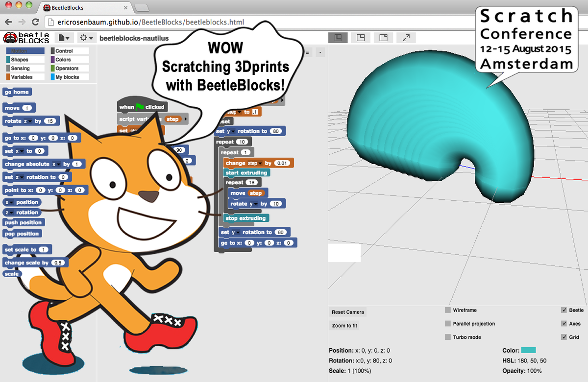Click the '-' zoom out button in scripts area
This screenshot has height=382, width=588.
320,52
